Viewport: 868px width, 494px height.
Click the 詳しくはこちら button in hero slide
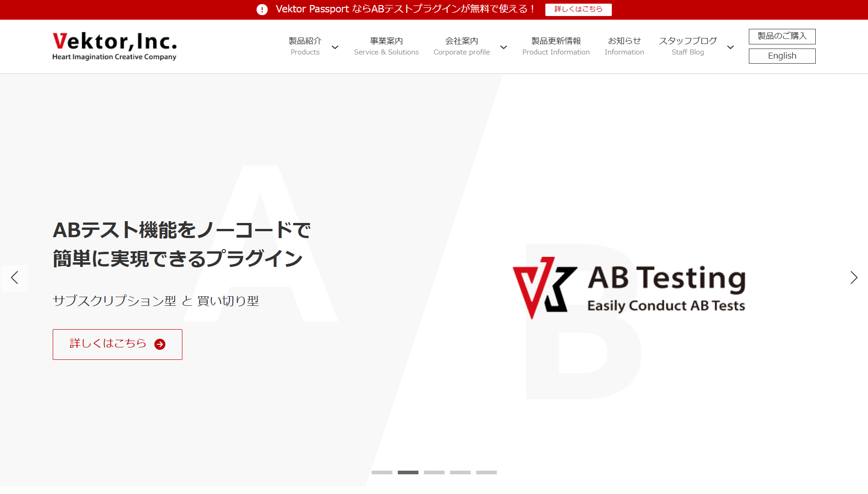[x=117, y=344]
